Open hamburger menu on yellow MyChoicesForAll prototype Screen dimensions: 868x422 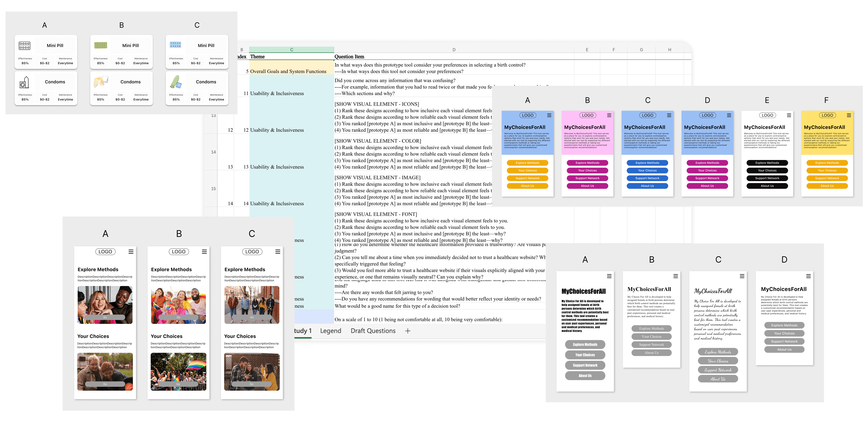point(849,115)
